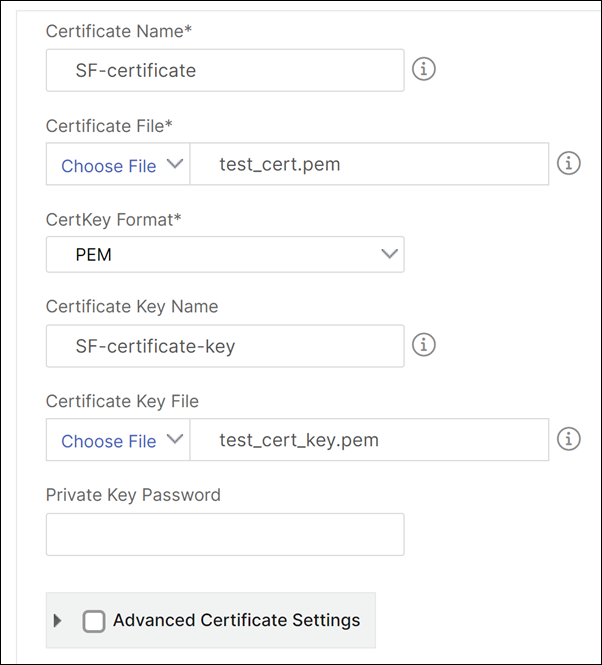Click the test_cert_key.pem file path field

pyautogui.click(x=369, y=440)
